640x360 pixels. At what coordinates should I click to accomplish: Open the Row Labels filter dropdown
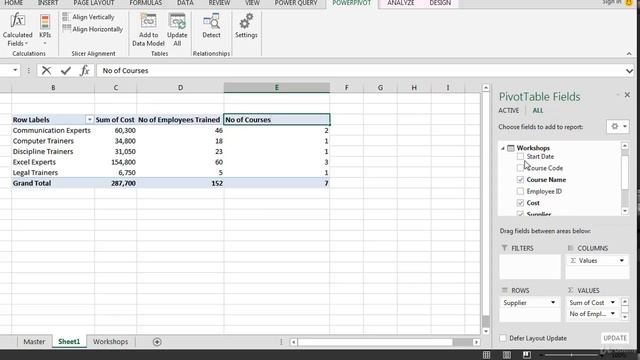point(89,120)
